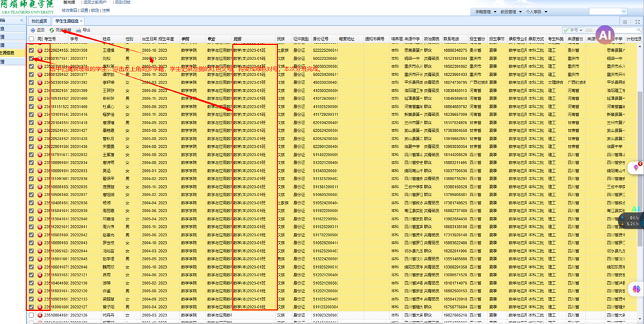Select the 学生生源信息 tab
The width and height of the screenshot is (644, 324).
point(67,21)
